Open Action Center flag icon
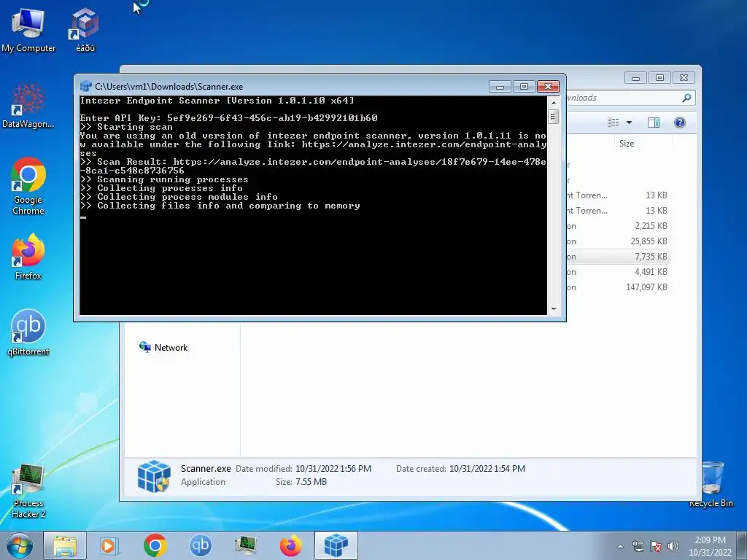The image size is (747, 560). [x=656, y=546]
